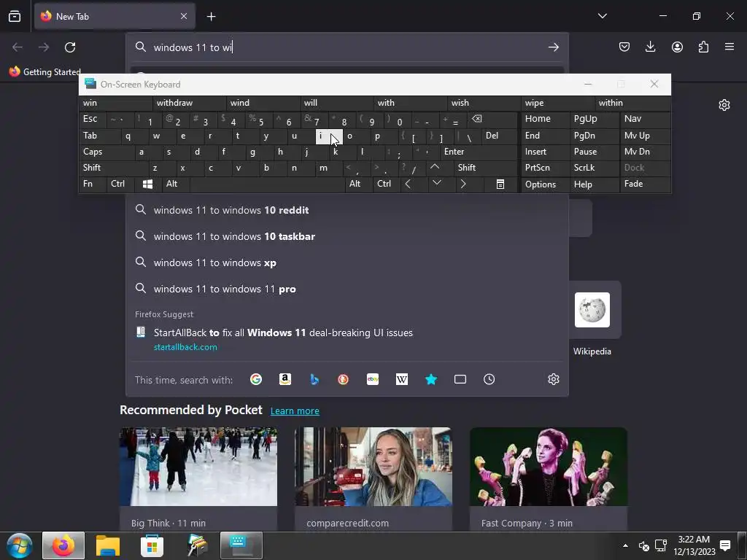Close the New Tab tab

coord(184,16)
